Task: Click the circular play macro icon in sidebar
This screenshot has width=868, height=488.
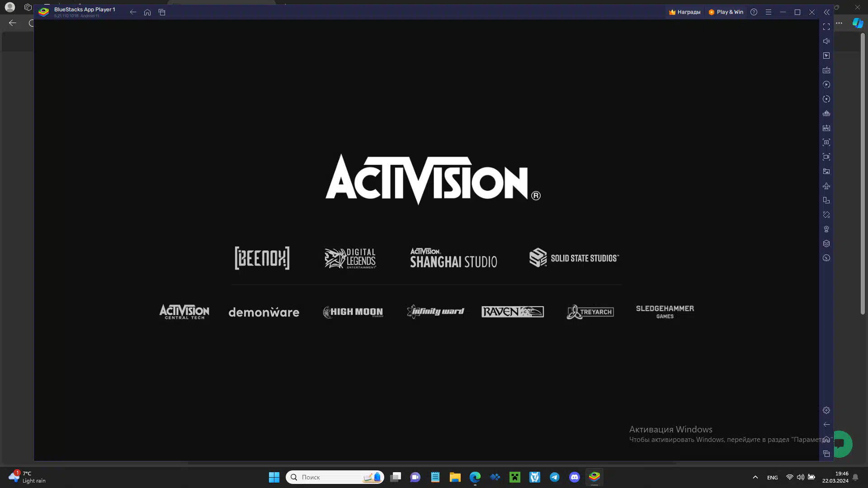Action: (x=826, y=84)
